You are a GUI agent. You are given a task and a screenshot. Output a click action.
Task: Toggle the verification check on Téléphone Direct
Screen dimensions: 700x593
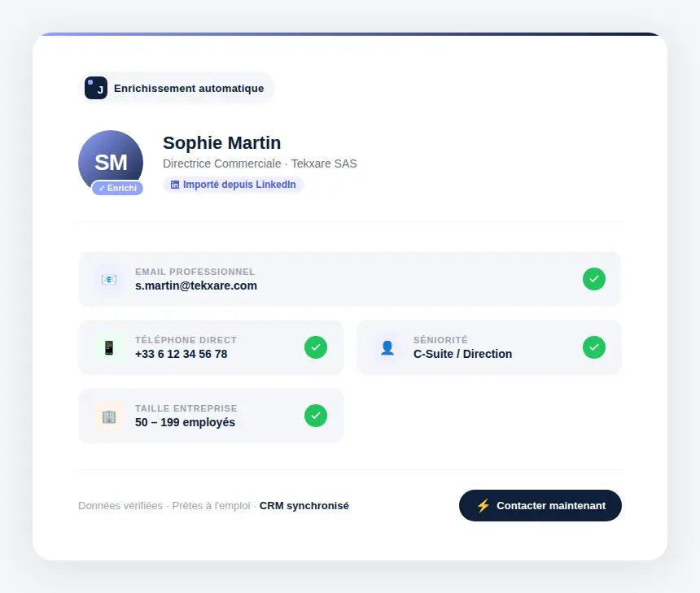point(316,347)
